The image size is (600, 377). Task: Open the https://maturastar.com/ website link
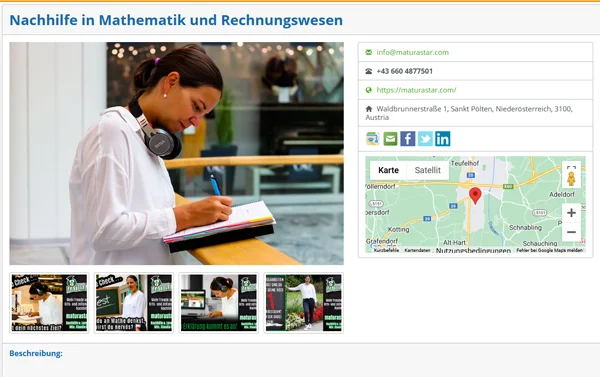coord(416,90)
